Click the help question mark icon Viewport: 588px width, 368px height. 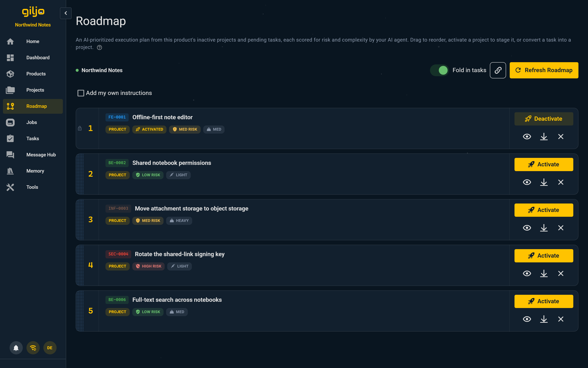pyautogui.click(x=99, y=47)
